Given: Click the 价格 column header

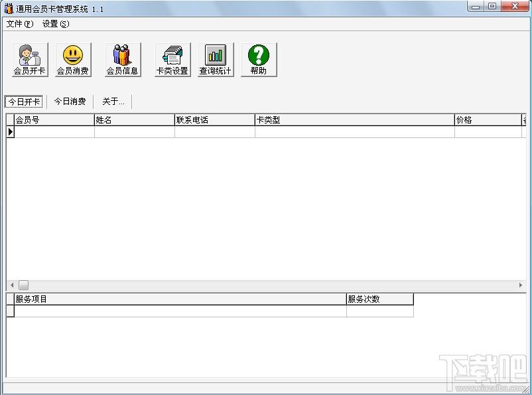Looking at the screenshot, I should (488, 120).
